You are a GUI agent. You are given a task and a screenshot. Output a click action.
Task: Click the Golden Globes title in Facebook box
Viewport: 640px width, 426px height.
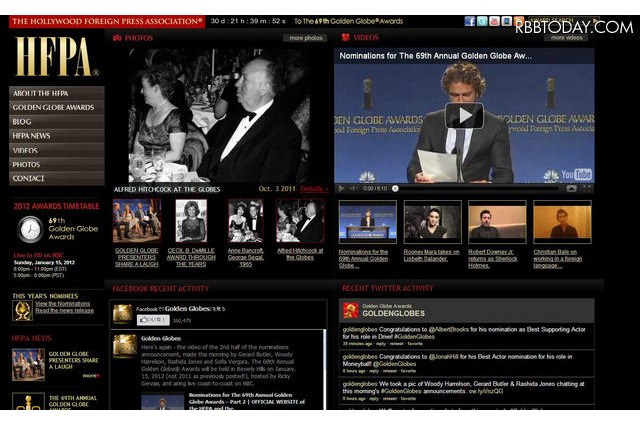[x=188, y=308]
